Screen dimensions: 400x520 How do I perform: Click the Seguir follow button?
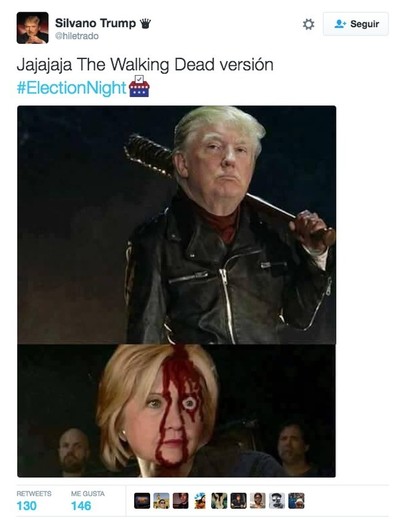pos(356,24)
